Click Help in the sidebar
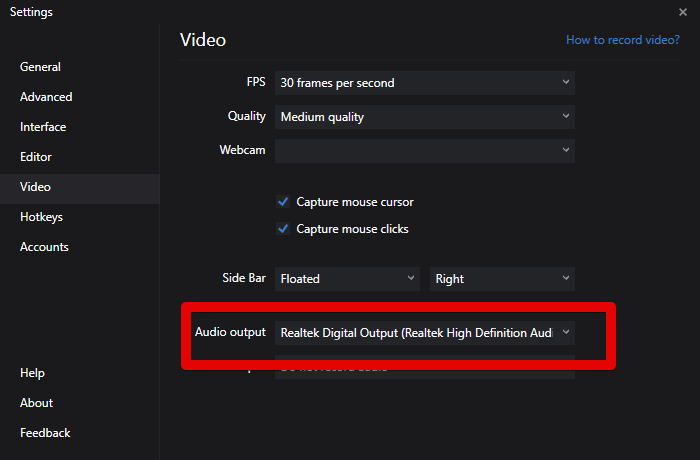This screenshot has width=700, height=460. point(32,373)
